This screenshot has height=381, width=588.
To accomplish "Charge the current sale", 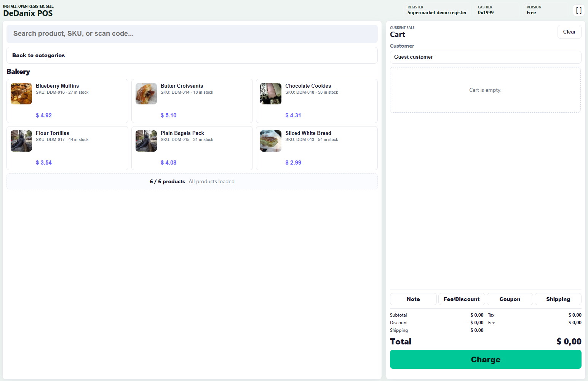I will pyautogui.click(x=486, y=359).
